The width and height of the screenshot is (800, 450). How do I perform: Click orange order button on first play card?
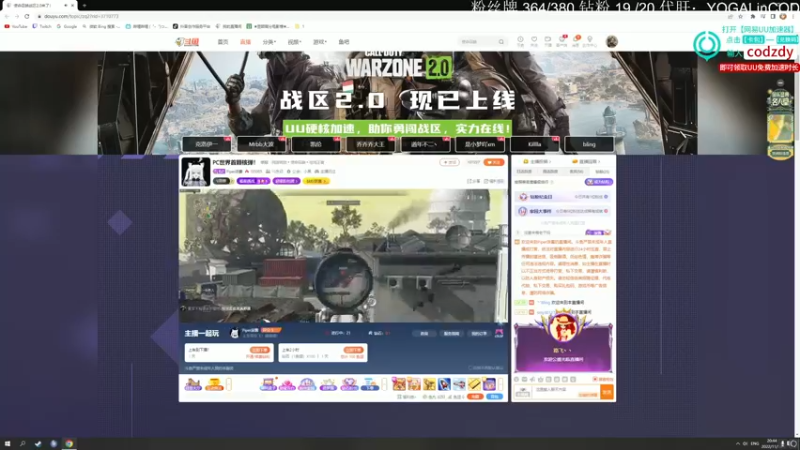pyautogui.click(x=260, y=350)
